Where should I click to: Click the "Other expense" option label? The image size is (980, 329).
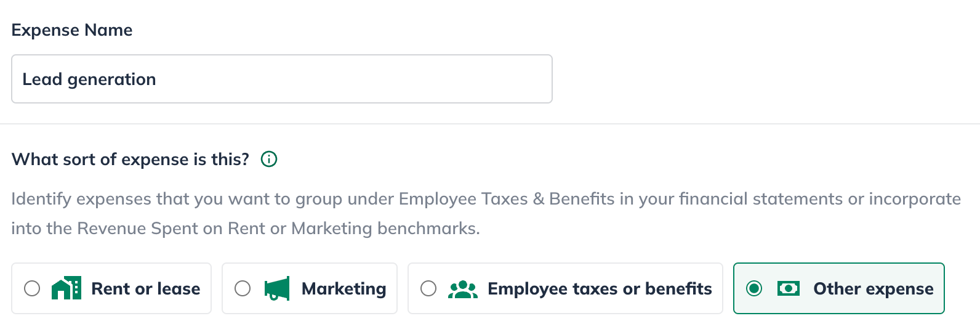873,289
